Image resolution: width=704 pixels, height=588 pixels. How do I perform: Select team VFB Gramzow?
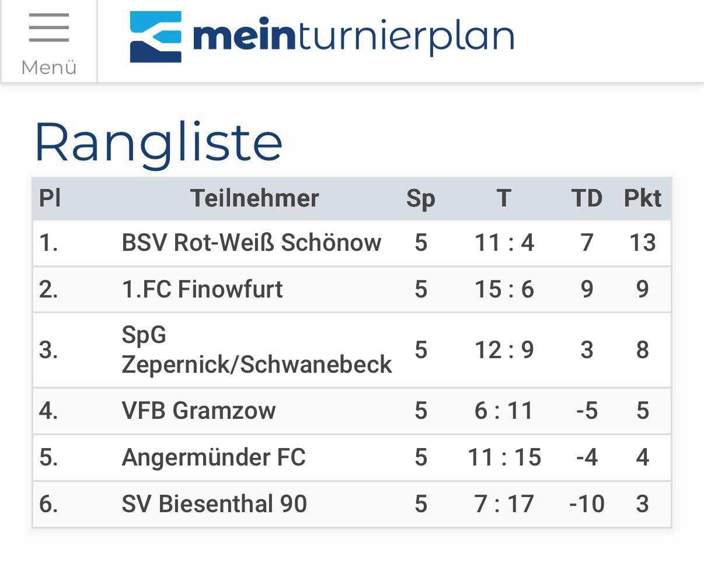(x=198, y=411)
